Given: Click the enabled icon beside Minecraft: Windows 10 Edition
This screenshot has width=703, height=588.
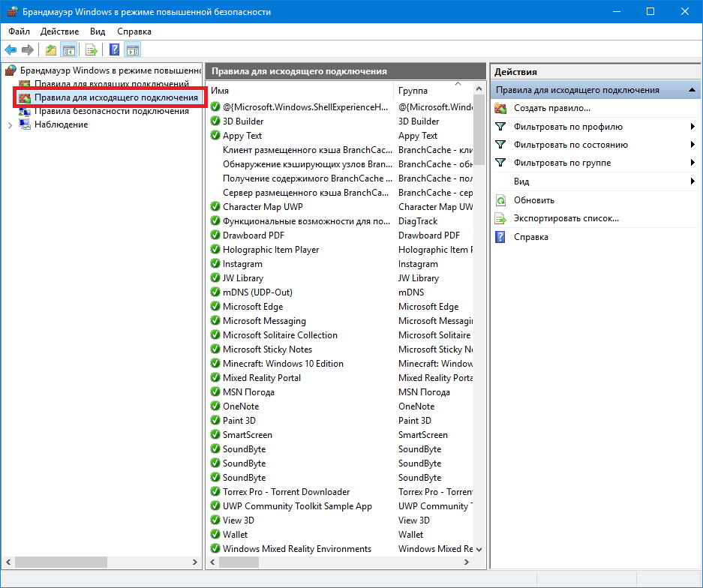Looking at the screenshot, I should click(215, 364).
